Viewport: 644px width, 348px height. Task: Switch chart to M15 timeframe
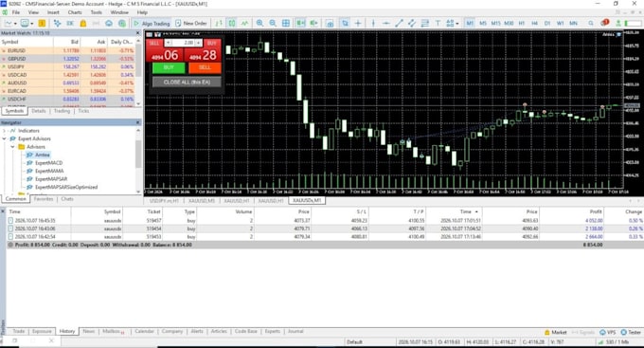pos(495,24)
